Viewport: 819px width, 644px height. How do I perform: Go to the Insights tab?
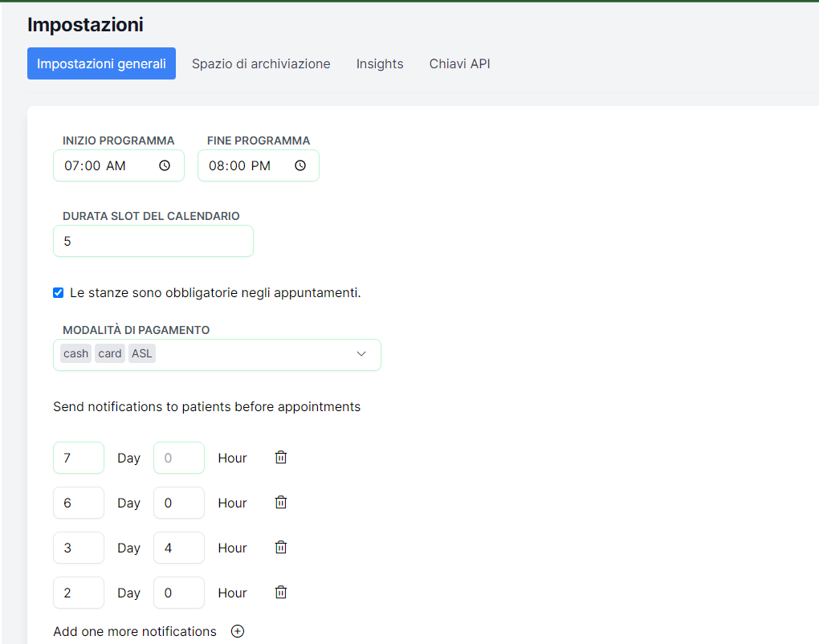380,63
